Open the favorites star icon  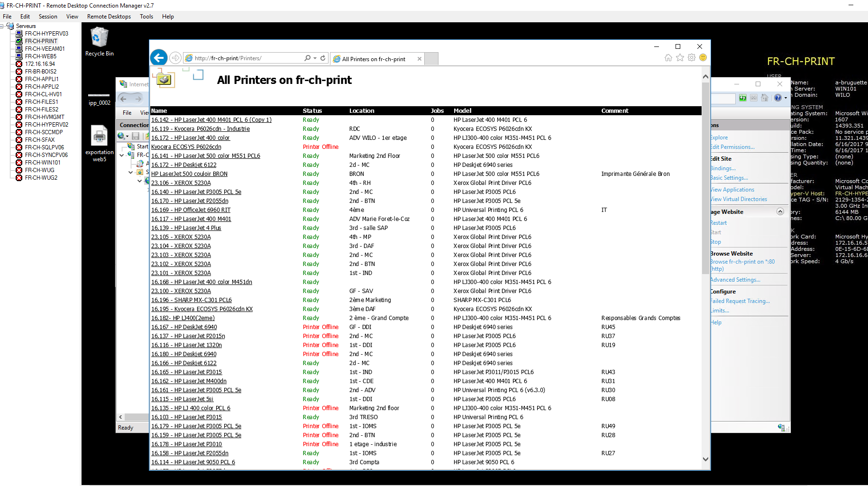[x=680, y=58]
